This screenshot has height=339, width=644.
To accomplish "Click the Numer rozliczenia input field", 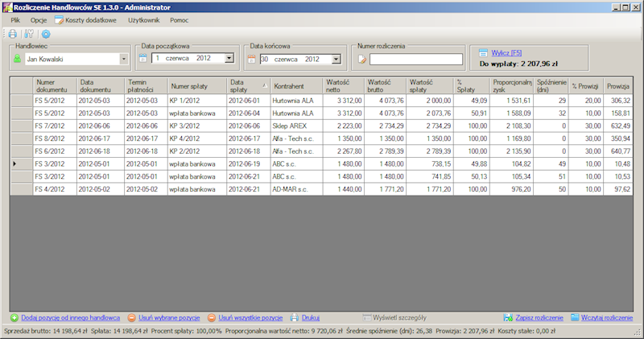I will click(416, 60).
